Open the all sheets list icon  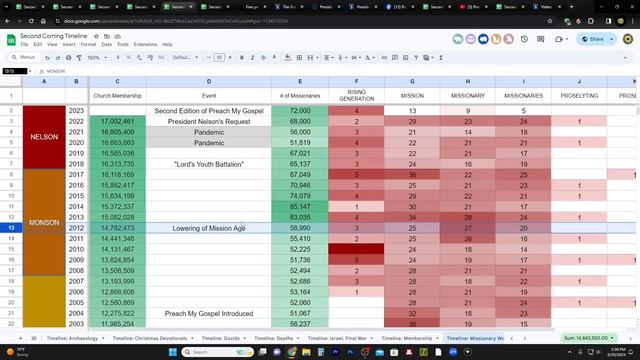tap(34, 338)
